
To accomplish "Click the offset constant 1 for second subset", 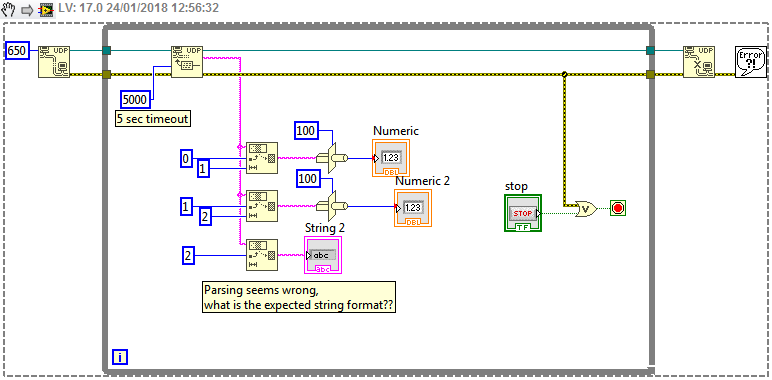I will (x=186, y=207).
